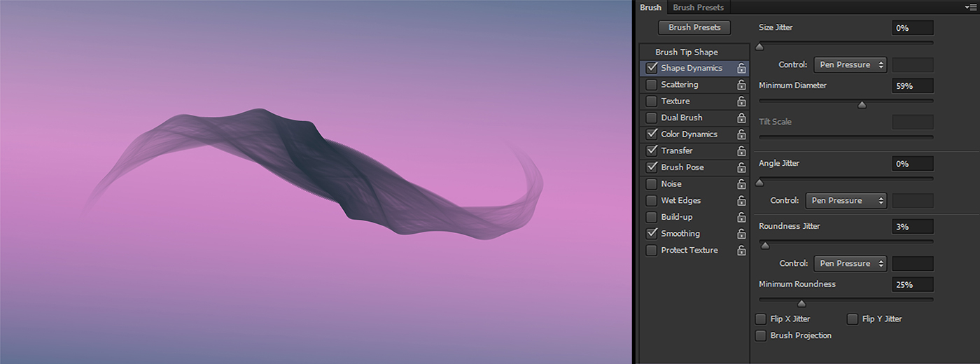
Task: Click the Color Dynamics lock icon
Action: pyautogui.click(x=741, y=134)
